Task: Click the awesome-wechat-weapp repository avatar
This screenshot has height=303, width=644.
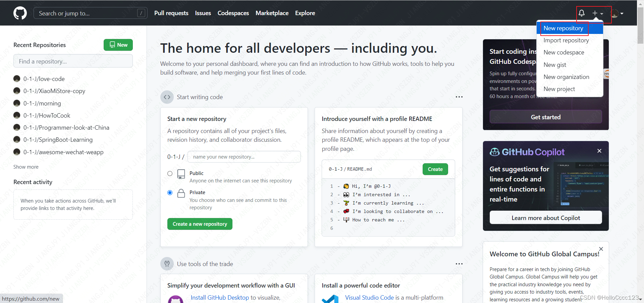Action: click(x=17, y=152)
